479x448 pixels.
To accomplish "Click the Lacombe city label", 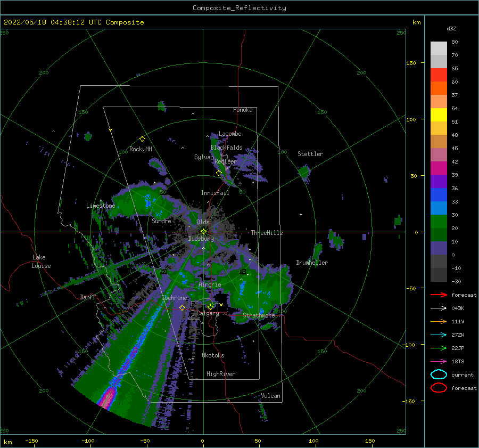I will tap(230, 134).
